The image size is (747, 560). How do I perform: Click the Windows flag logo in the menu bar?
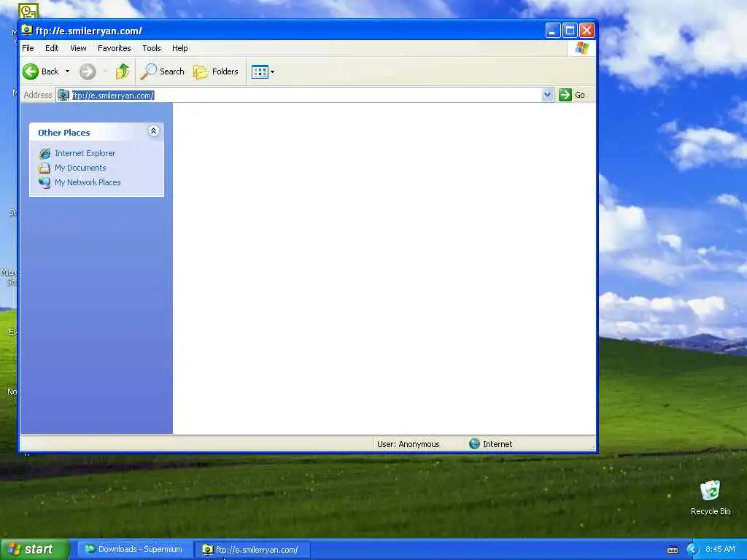(x=581, y=48)
